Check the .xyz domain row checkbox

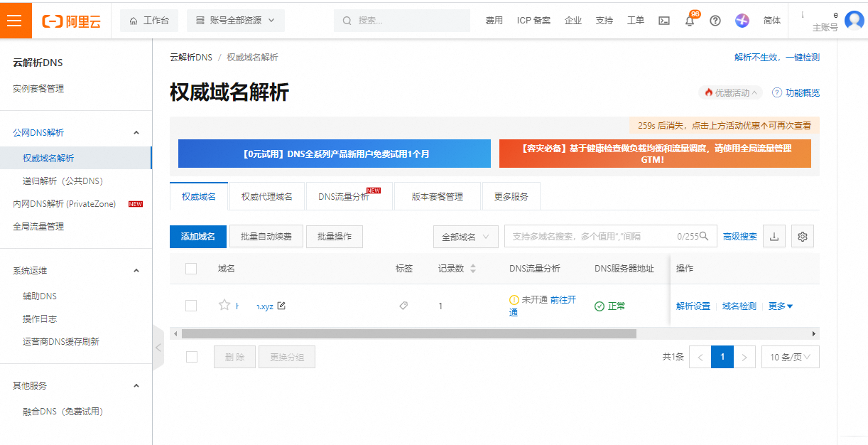[191, 306]
